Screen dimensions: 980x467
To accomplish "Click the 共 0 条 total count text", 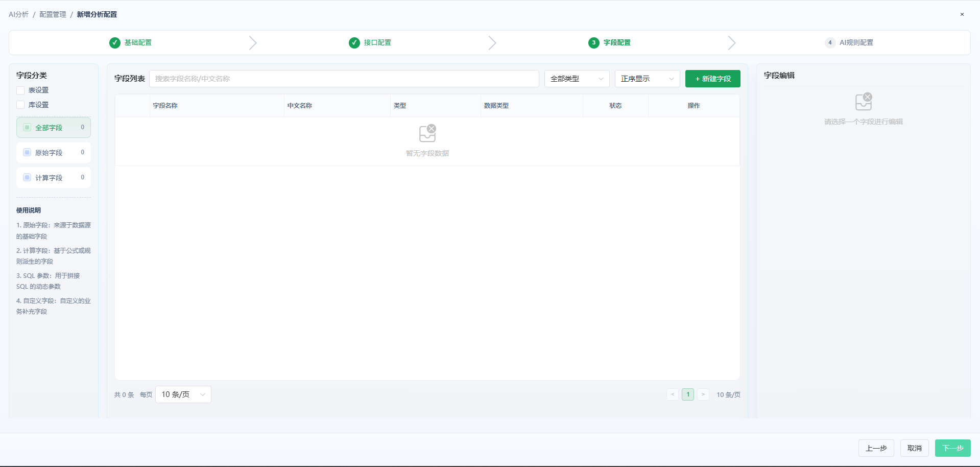I will coord(124,395).
